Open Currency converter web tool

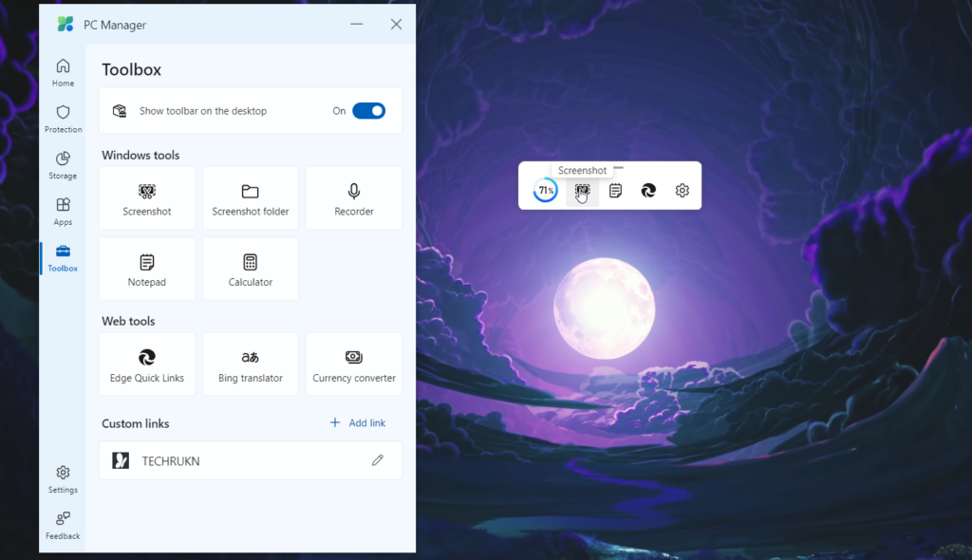pos(354,364)
